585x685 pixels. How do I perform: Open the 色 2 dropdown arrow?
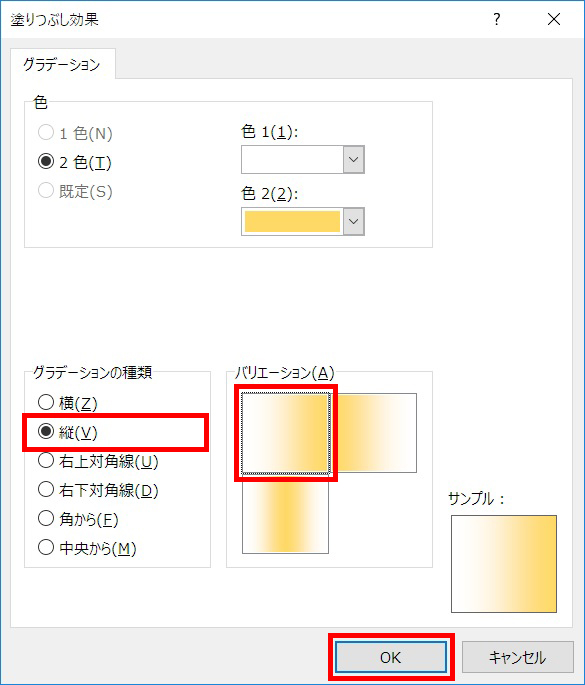pos(353,221)
